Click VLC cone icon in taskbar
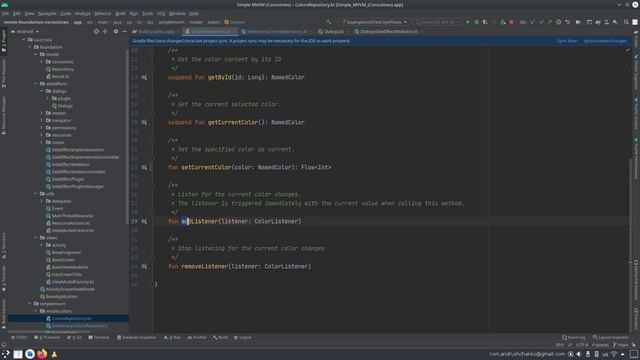640x360 pixels. coord(54,354)
